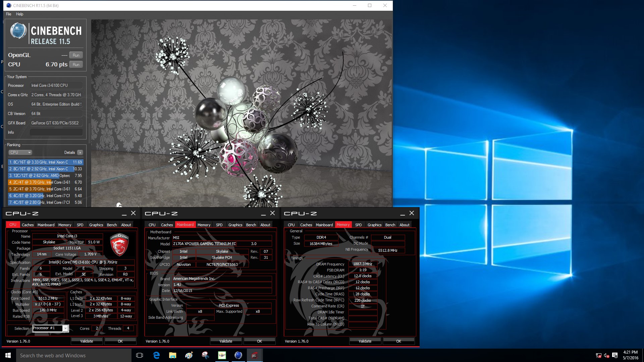Image resolution: width=644 pixels, height=362 pixels.
Task: Click the MSI Gaming G Series dragon logo
Action: [x=119, y=244]
